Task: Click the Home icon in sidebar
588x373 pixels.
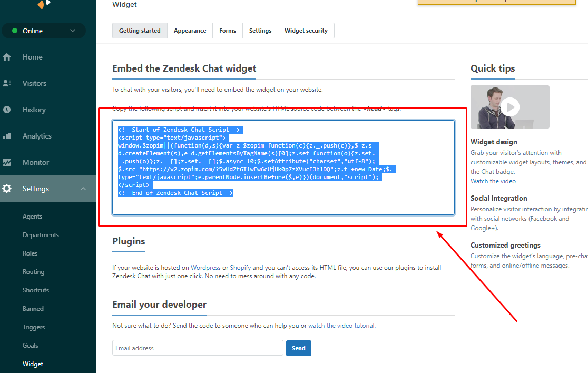Action: (7, 57)
